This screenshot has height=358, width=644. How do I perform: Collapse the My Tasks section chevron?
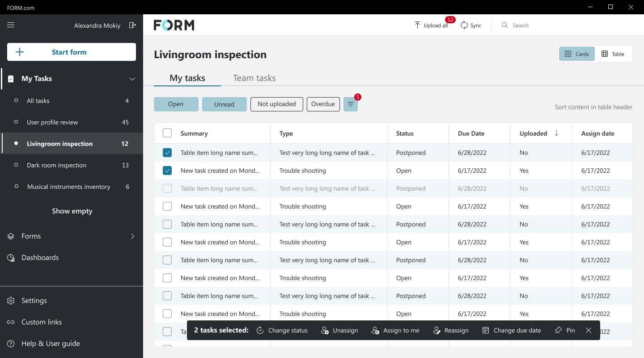132,79
